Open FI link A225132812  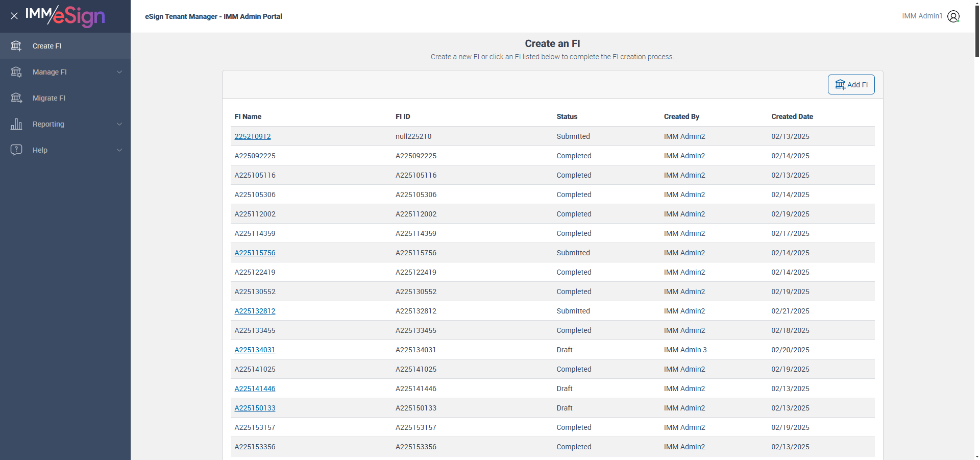tap(255, 311)
